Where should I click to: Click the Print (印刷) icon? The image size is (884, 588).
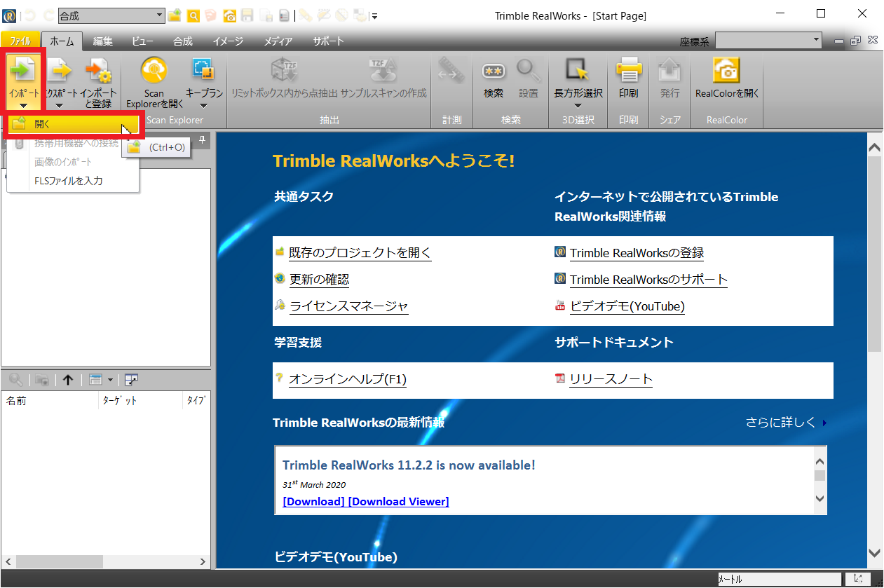point(629,69)
